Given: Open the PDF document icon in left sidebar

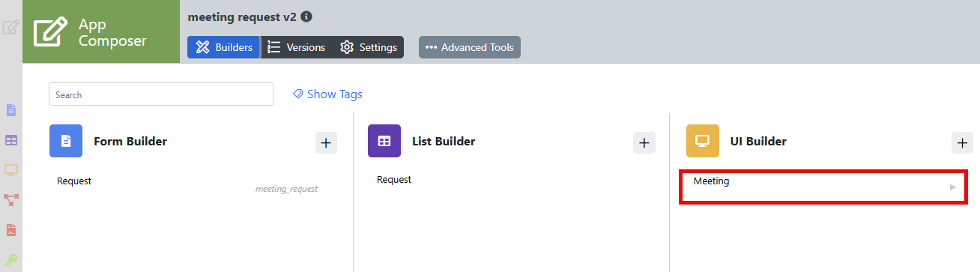Looking at the screenshot, I should pyautogui.click(x=11, y=230).
